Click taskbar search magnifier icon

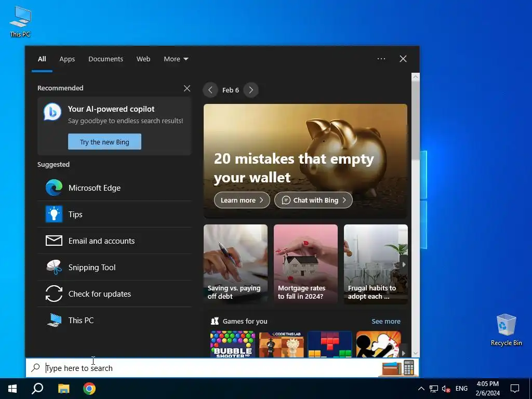click(x=37, y=389)
